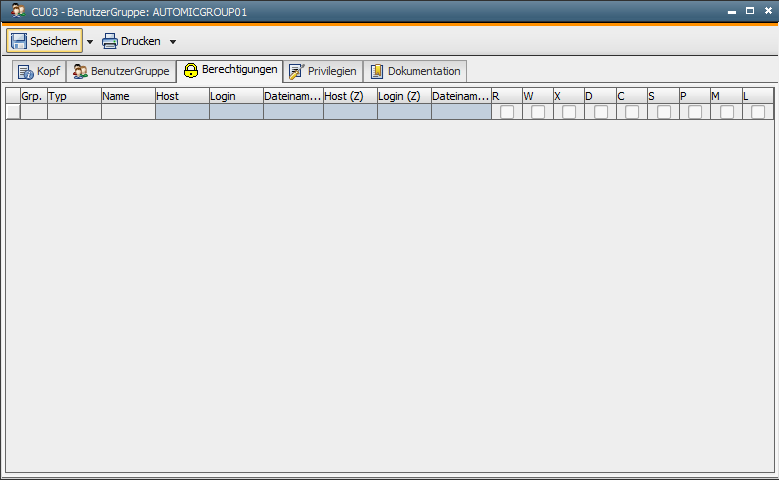Screen dimensions: 779x480
Task: Select the first row via row header
Action: click(13, 112)
